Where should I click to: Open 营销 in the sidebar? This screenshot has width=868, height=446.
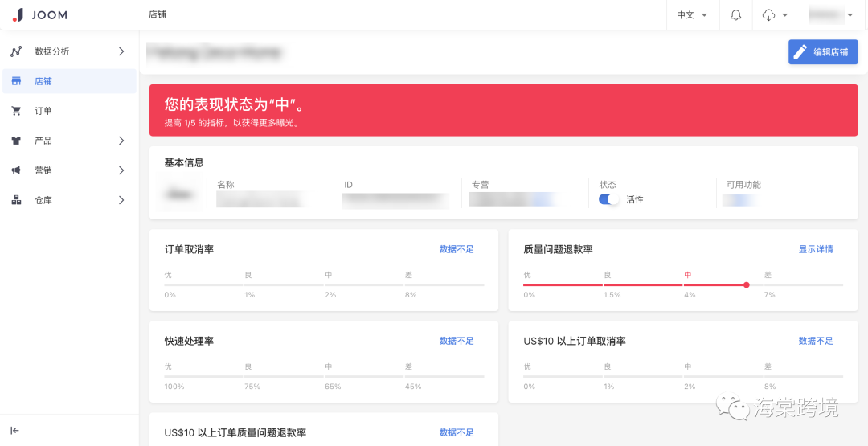coord(69,170)
